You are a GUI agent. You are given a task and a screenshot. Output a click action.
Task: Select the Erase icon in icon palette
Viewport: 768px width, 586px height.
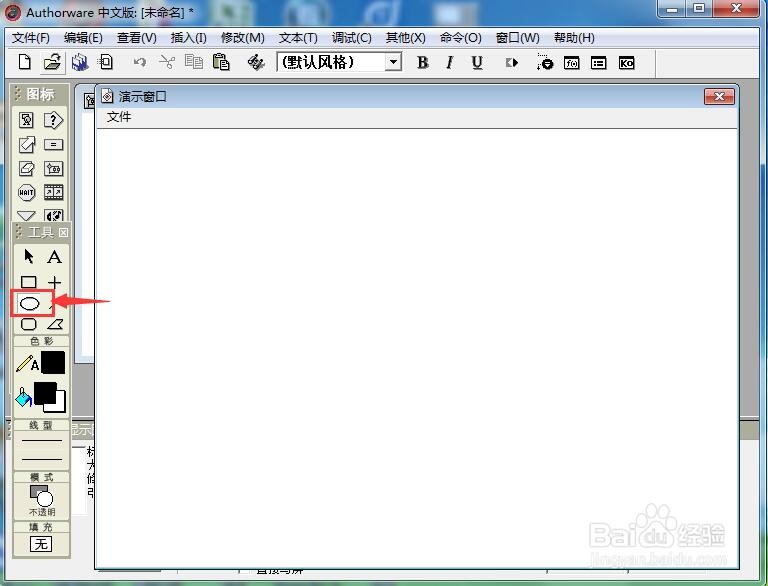[26, 169]
